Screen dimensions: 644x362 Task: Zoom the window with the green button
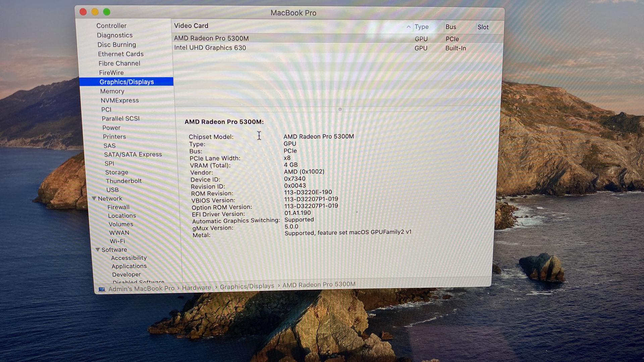point(107,12)
